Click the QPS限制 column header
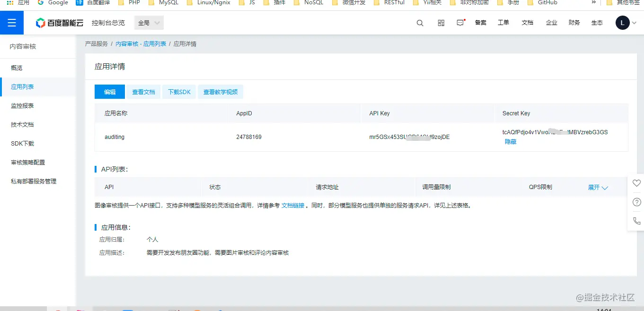Image resolution: width=644 pixels, height=311 pixels. tap(540, 187)
